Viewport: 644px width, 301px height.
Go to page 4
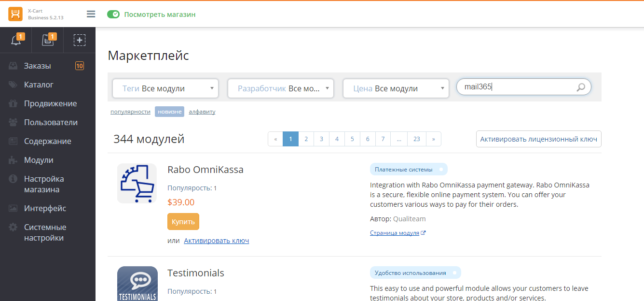pyautogui.click(x=337, y=139)
